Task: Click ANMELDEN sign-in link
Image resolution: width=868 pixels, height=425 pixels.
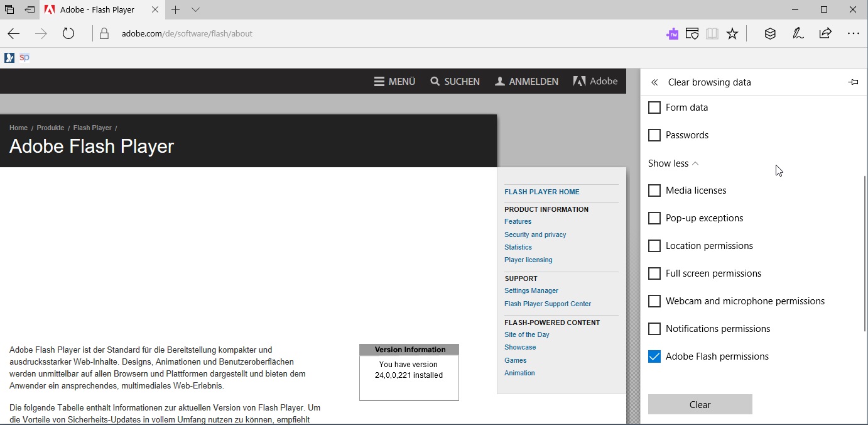Action: 526,82
